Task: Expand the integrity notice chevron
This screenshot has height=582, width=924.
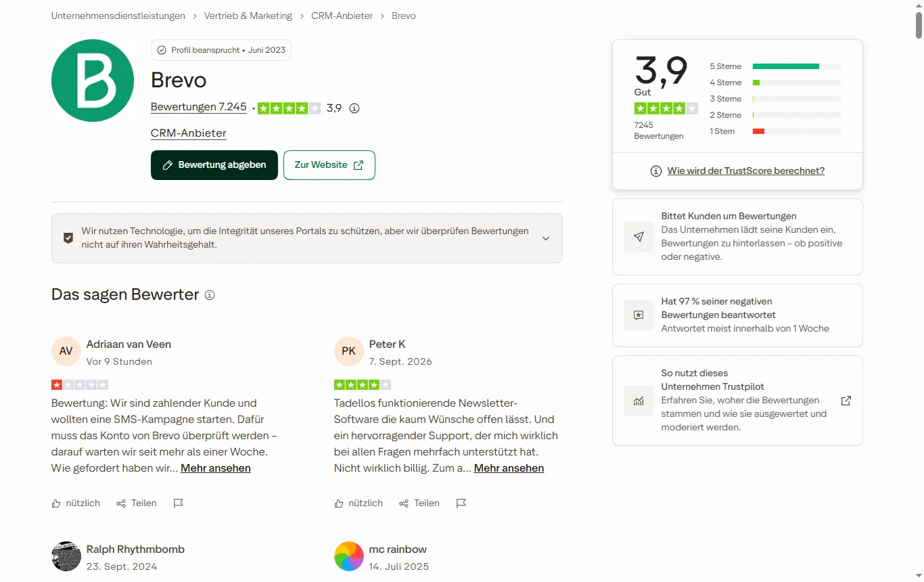Action: click(x=546, y=238)
